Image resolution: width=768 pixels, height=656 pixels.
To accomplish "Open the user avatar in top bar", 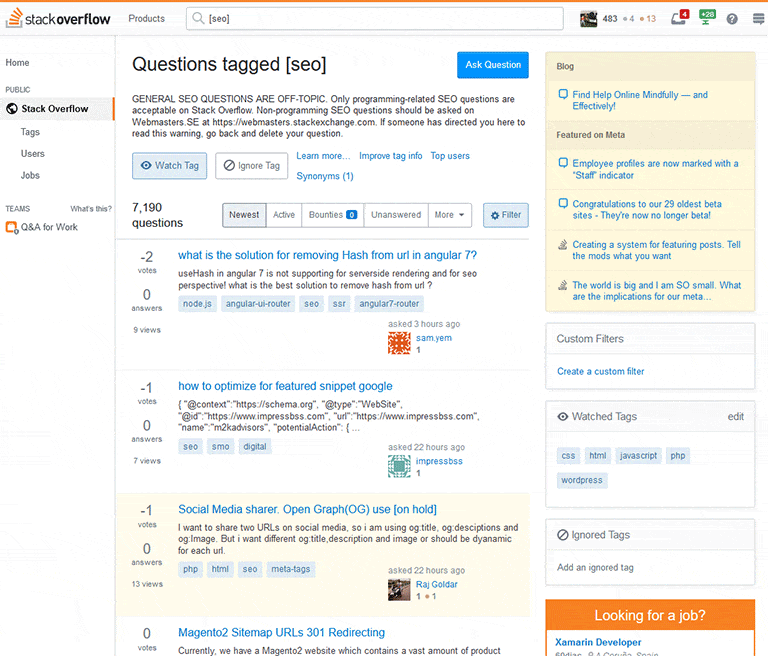I will pyautogui.click(x=588, y=19).
